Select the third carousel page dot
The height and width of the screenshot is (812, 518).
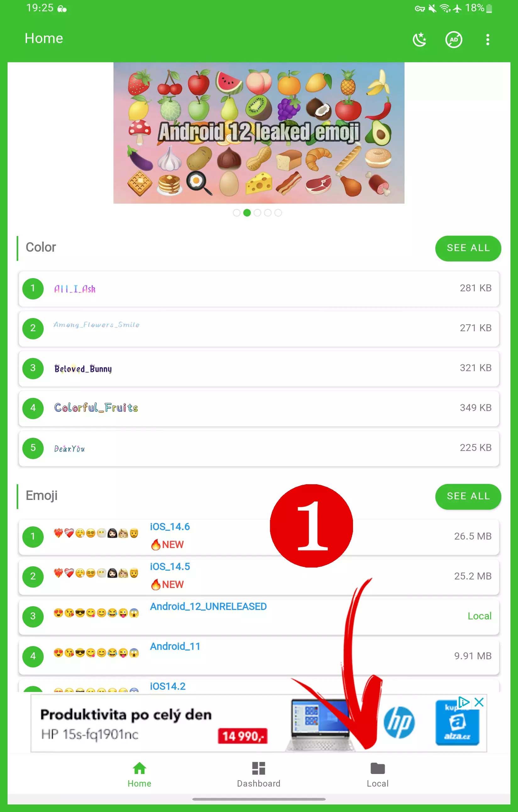[257, 213]
